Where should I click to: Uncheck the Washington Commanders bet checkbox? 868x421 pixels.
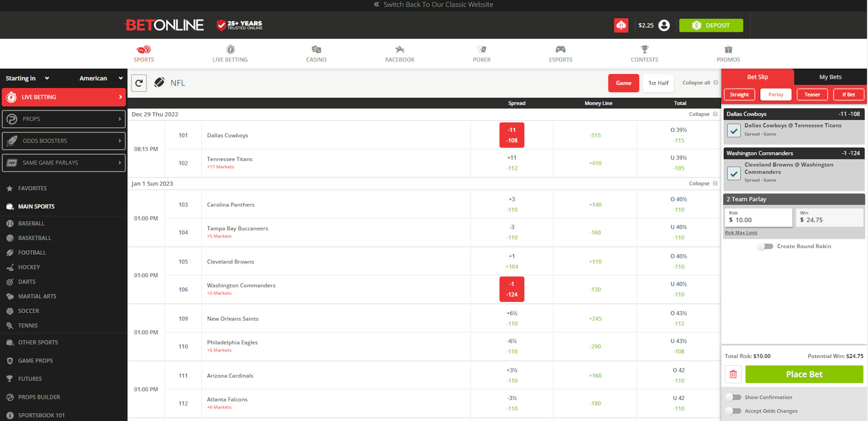click(x=734, y=173)
